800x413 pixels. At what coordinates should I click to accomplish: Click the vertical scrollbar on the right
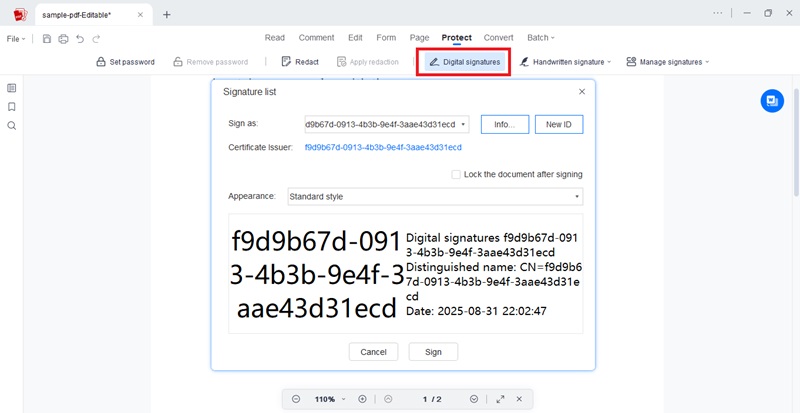(x=796, y=143)
